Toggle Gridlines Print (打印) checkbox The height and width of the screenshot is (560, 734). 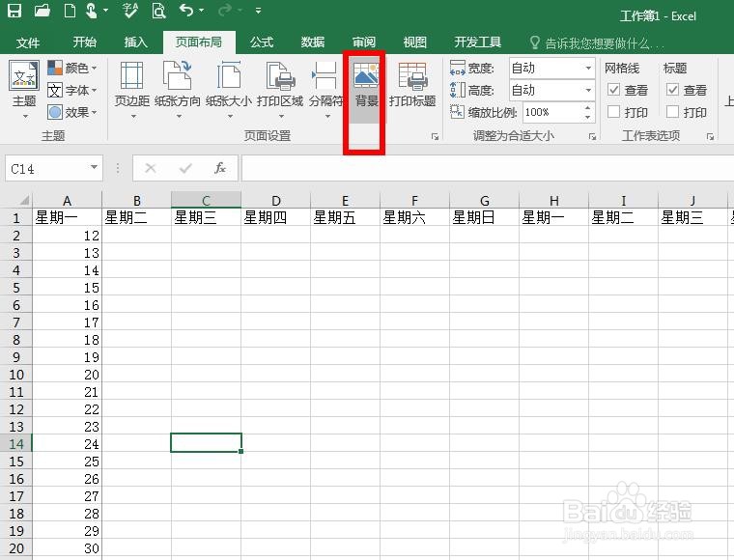point(613,112)
